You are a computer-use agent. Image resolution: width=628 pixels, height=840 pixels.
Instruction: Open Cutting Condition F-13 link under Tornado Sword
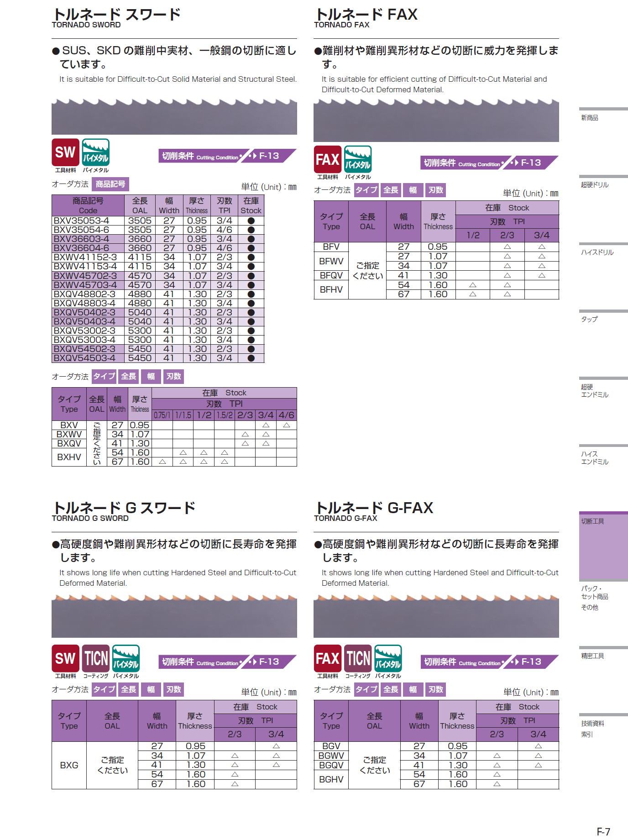tap(227, 156)
